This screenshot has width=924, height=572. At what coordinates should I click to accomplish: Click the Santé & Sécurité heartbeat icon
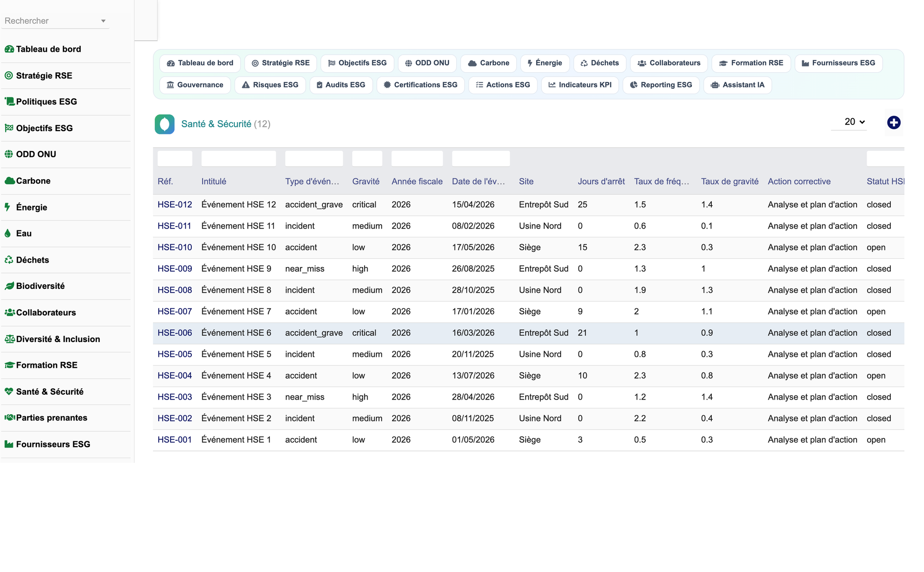coord(9,391)
